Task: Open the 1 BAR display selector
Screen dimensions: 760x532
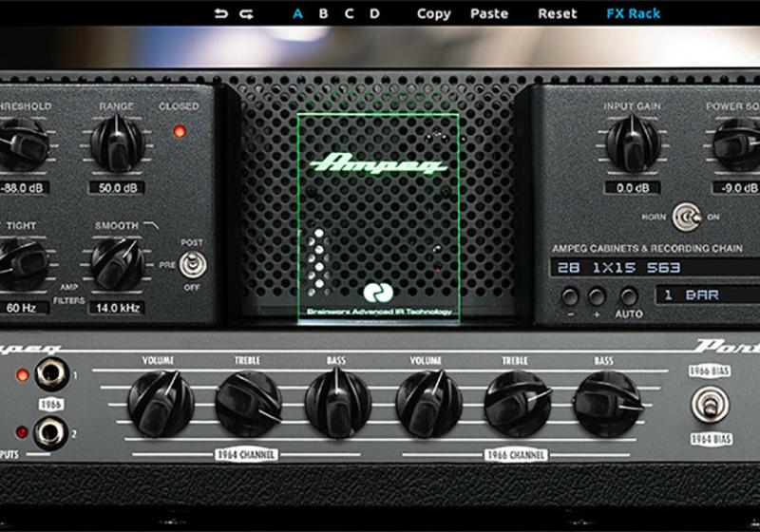Action: point(708,294)
